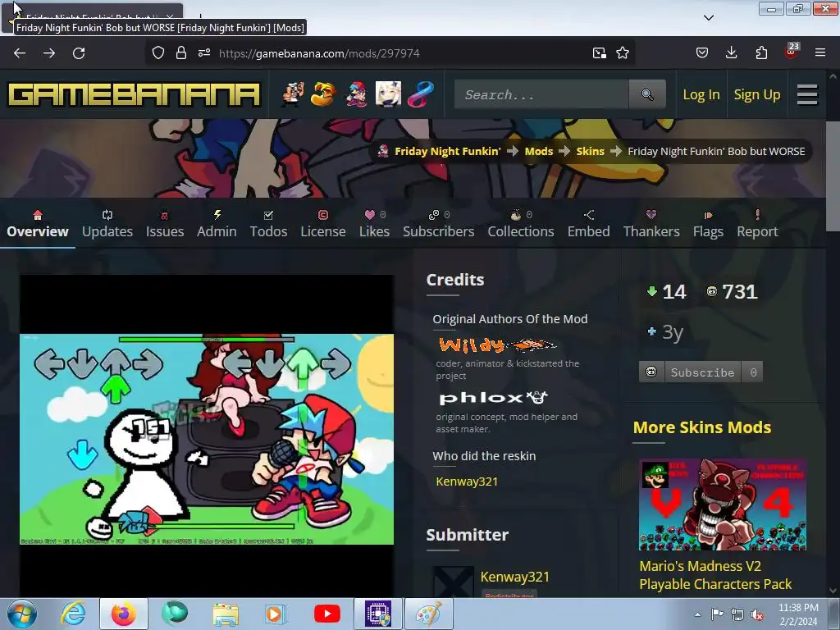Open the anime girl game icon
The height and width of the screenshot is (630, 840).
tap(388, 94)
